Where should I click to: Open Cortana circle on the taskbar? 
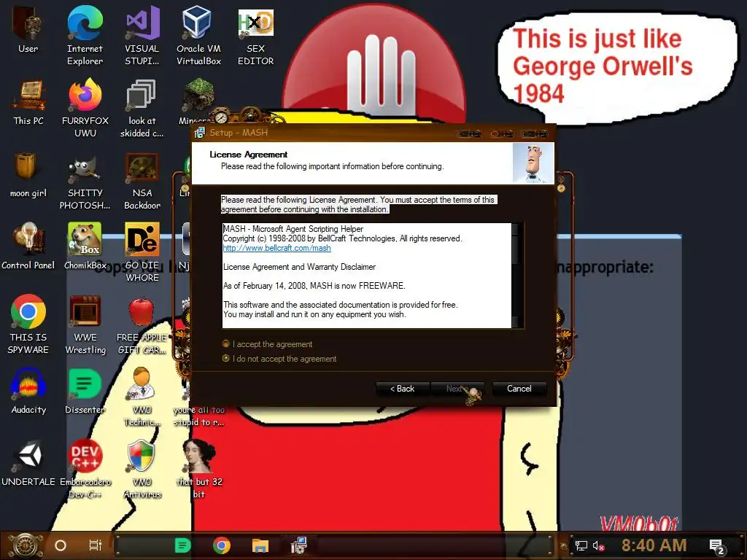61,545
